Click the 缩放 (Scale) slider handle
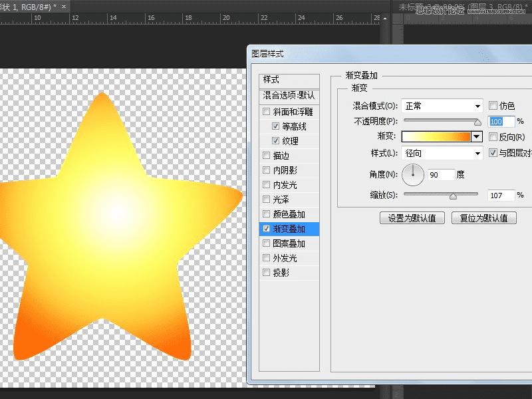Image resolution: width=532 pixels, height=399 pixels. click(x=453, y=196)
